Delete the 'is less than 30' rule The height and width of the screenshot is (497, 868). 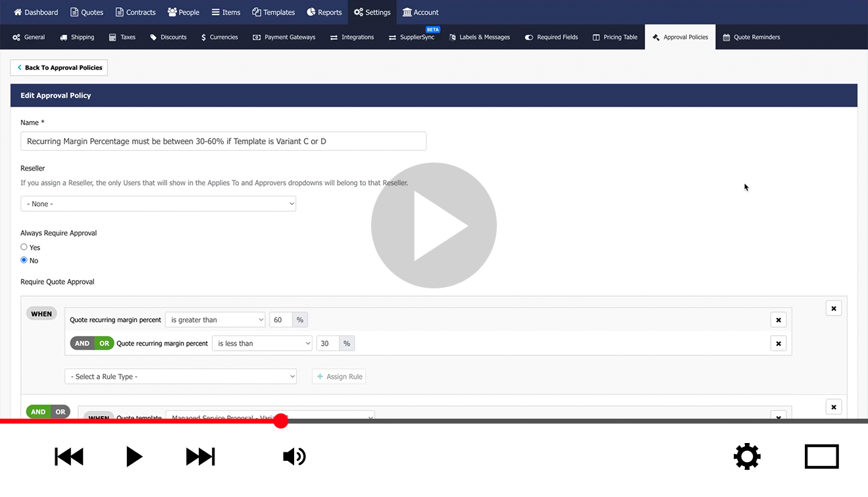click(x=778, y=344)
